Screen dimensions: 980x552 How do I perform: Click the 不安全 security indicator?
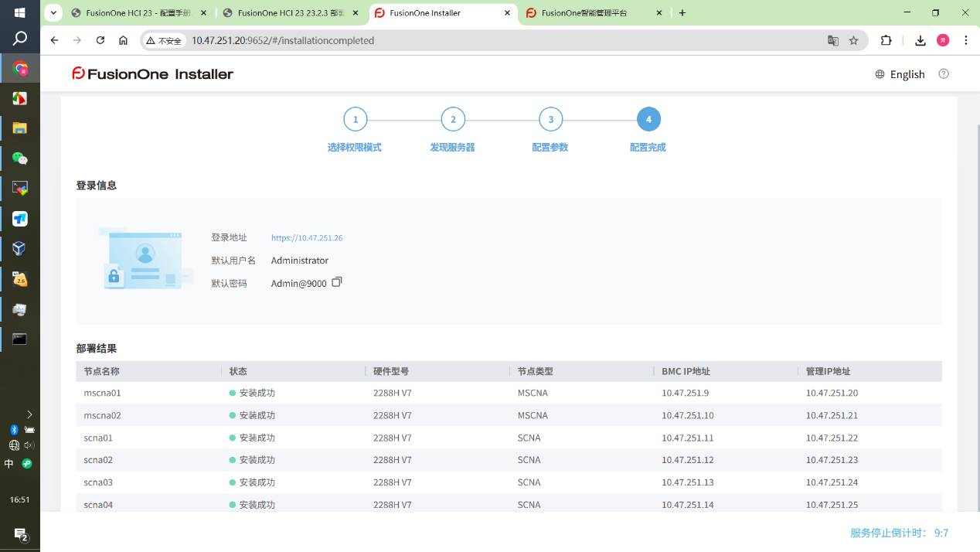(164, 41)
